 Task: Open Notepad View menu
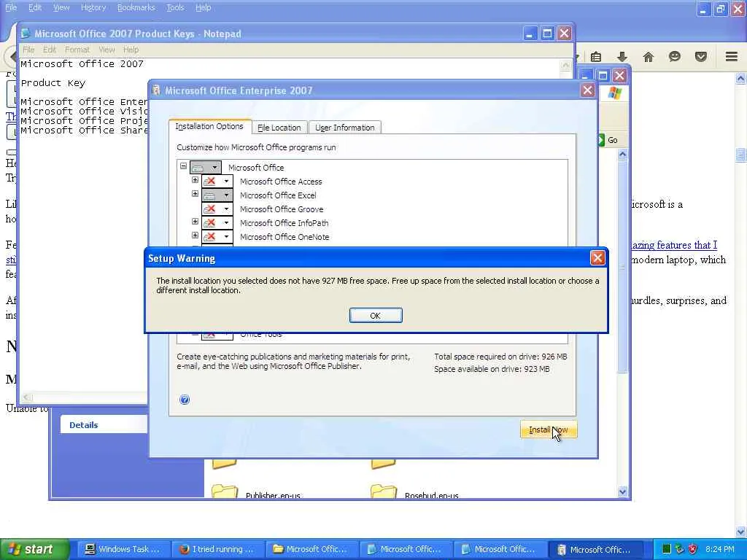tap(107, 50)
